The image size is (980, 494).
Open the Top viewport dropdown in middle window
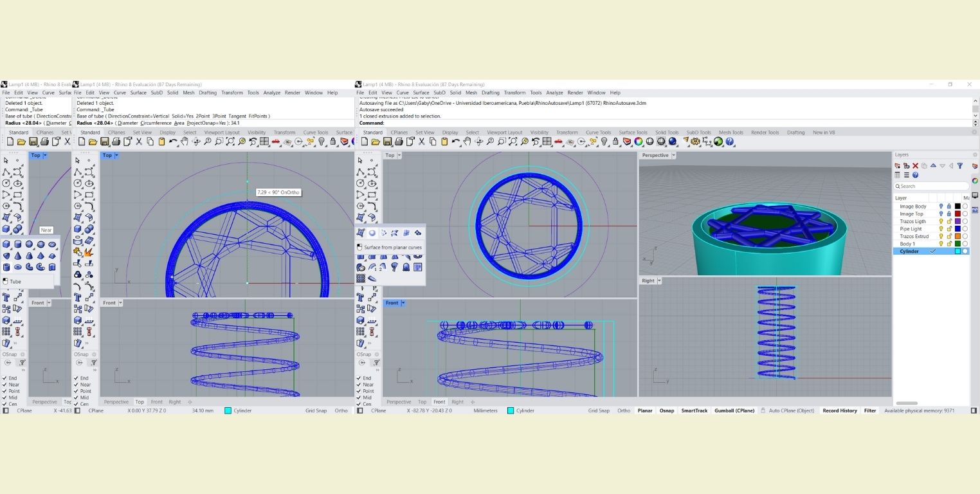pos(116,155)
